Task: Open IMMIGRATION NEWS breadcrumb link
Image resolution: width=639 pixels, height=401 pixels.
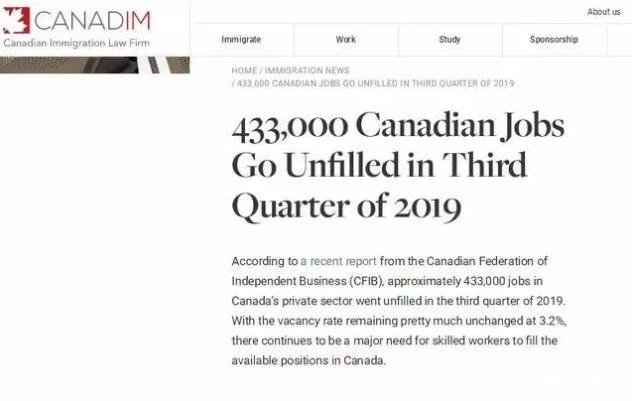Action: click(x=307, y=71)
